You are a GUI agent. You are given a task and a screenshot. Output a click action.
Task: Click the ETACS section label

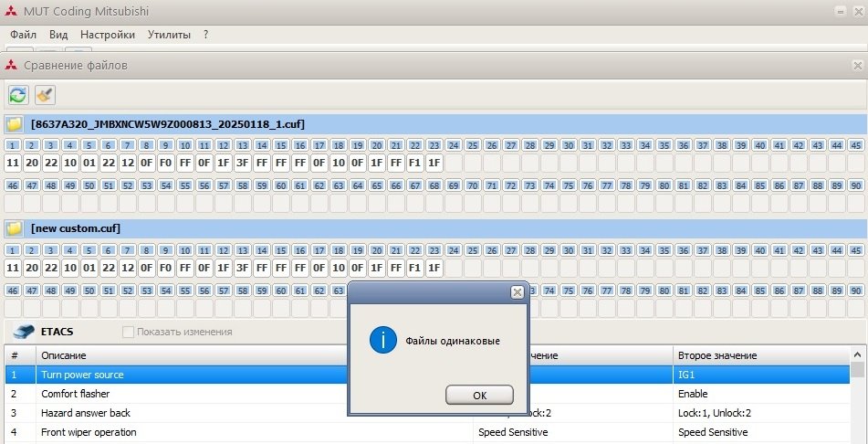click(57, 332)
